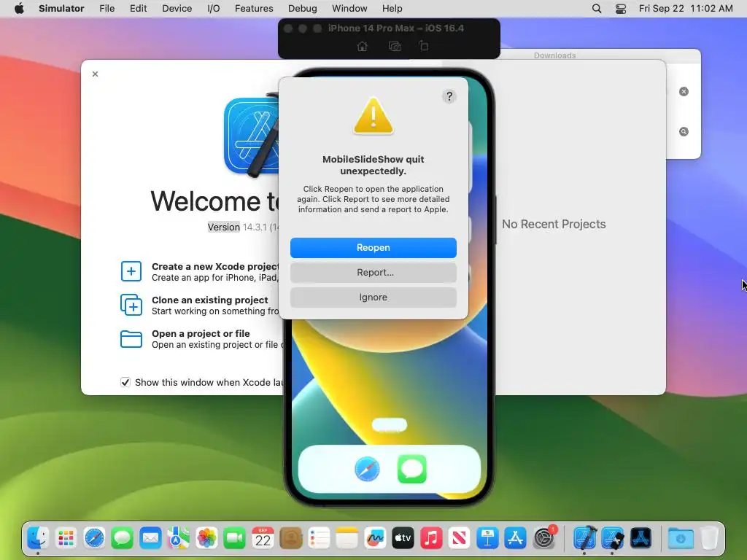The height and width of the screenshot is (560, 747).
Task: Click Ignore in the crash dialog
Action: coord(373,297)
